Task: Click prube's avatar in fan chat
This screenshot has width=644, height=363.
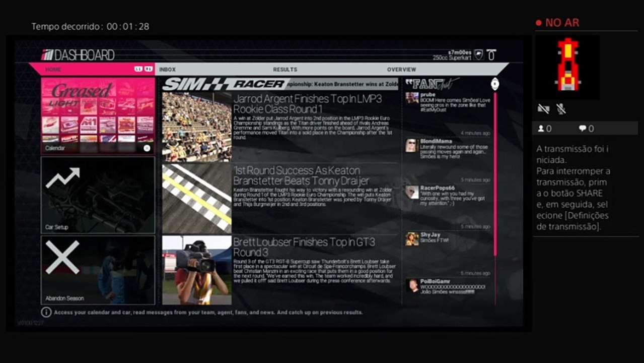Action: (412, 98)
